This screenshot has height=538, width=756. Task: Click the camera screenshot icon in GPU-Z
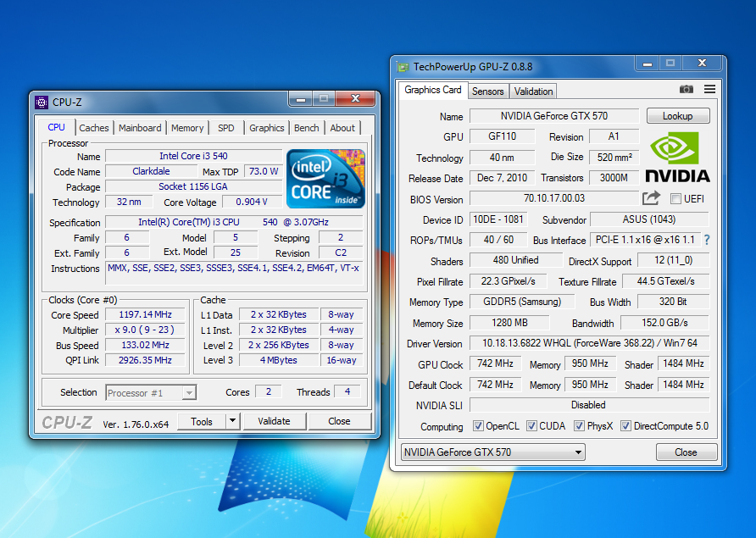pos(686,90)
